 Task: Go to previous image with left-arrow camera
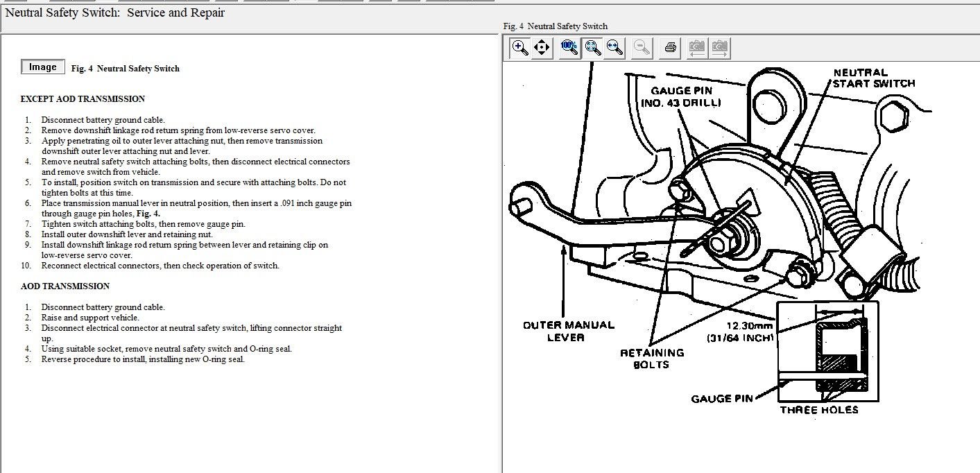(697, 47)
